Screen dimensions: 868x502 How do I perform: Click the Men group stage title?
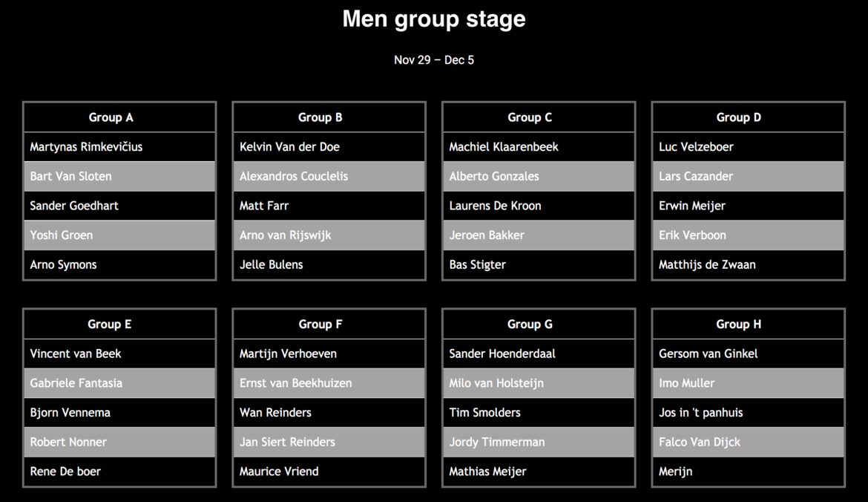pos(434,19)
